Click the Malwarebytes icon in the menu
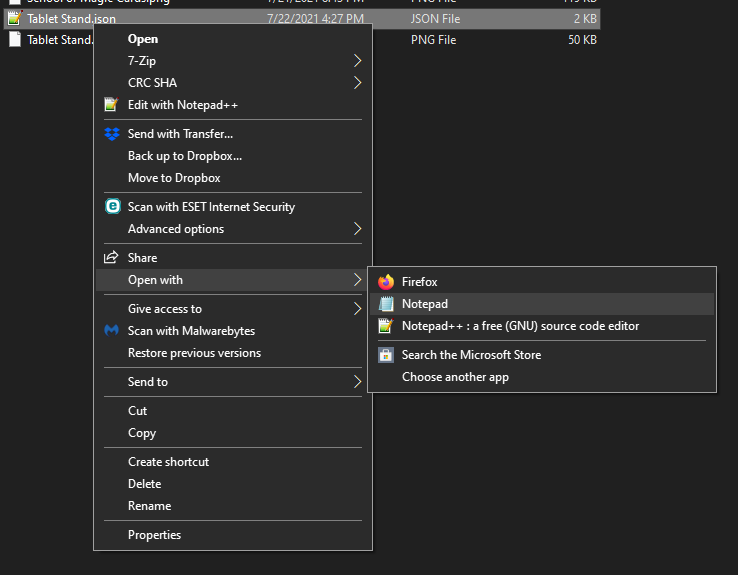Screen dimensions: 738x575 tap(111, 331)
